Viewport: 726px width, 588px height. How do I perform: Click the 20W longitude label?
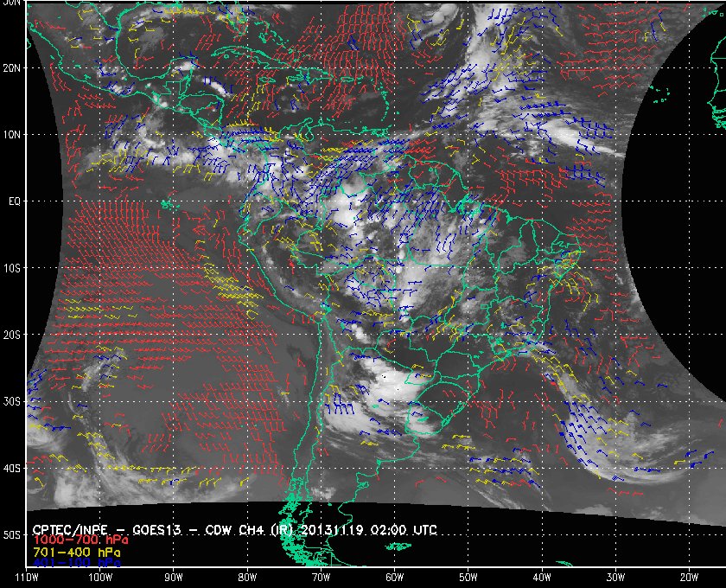[x=689, y=578]
